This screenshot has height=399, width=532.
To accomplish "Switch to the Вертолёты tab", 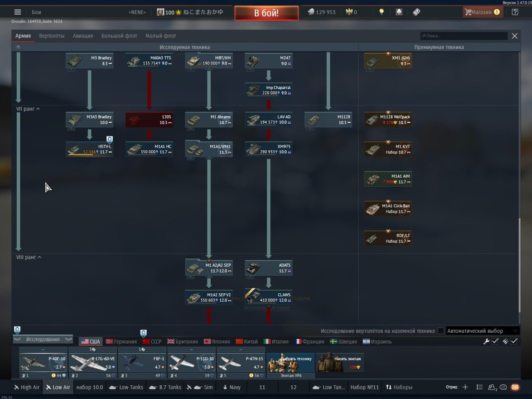I will point(52,36).
